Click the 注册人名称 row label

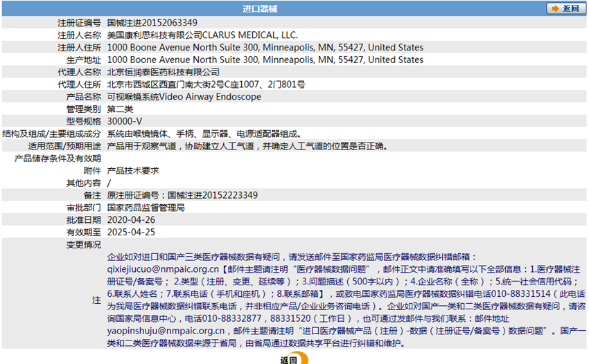(x=79, y=35)
